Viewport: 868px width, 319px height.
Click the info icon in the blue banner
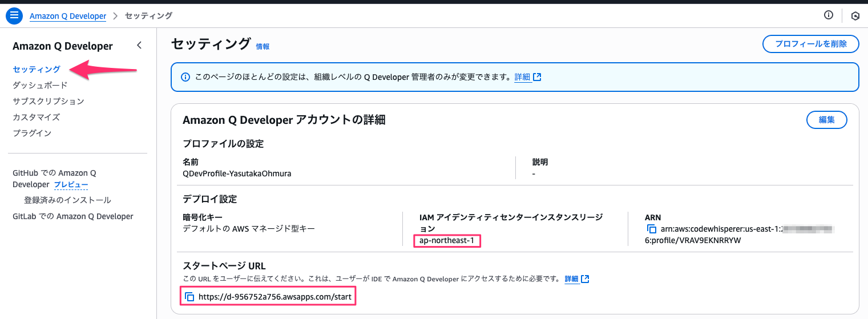pyautogui.click(x=185, y=77)
